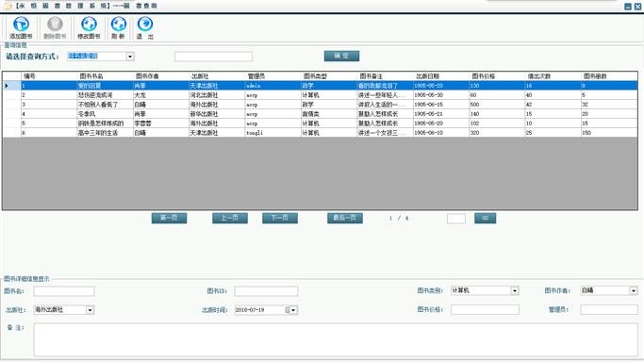
Task: Click the 下一页 next-page button
Action: tap(280, 218)
